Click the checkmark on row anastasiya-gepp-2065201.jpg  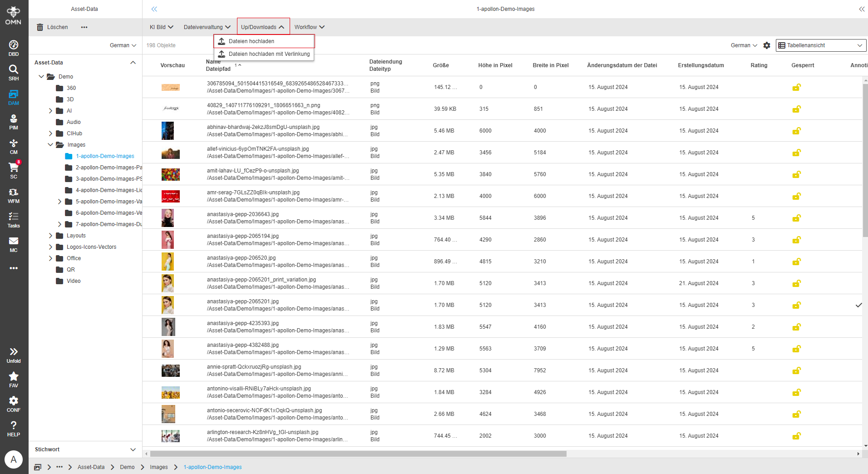[859, 305]
